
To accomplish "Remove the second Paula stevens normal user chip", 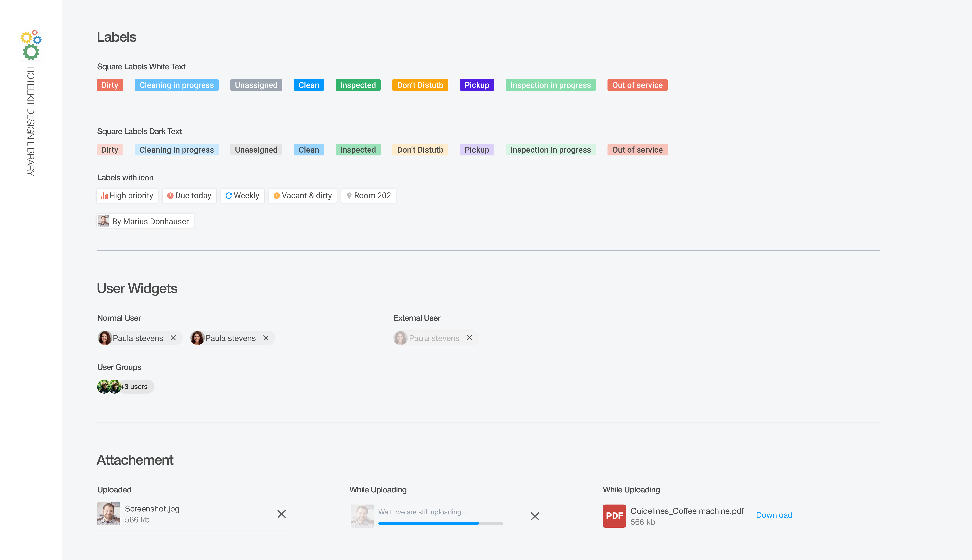I will pyautogui.click(x=266, y=338).
